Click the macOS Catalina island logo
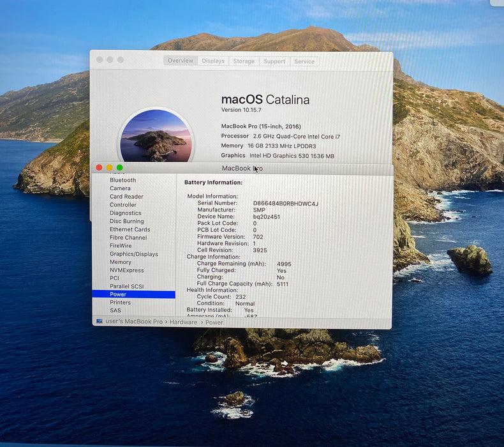Screen dimensions: 504x447 [x=156, y=135]
